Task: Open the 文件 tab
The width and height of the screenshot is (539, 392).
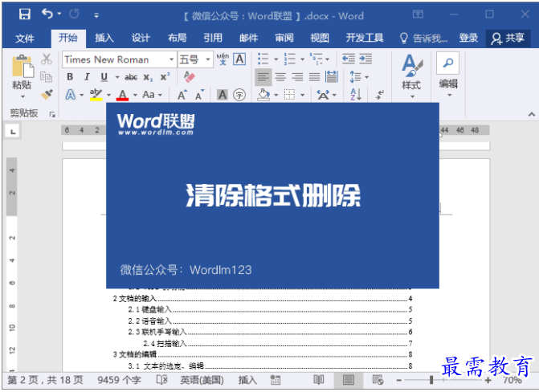Action: 25,39
